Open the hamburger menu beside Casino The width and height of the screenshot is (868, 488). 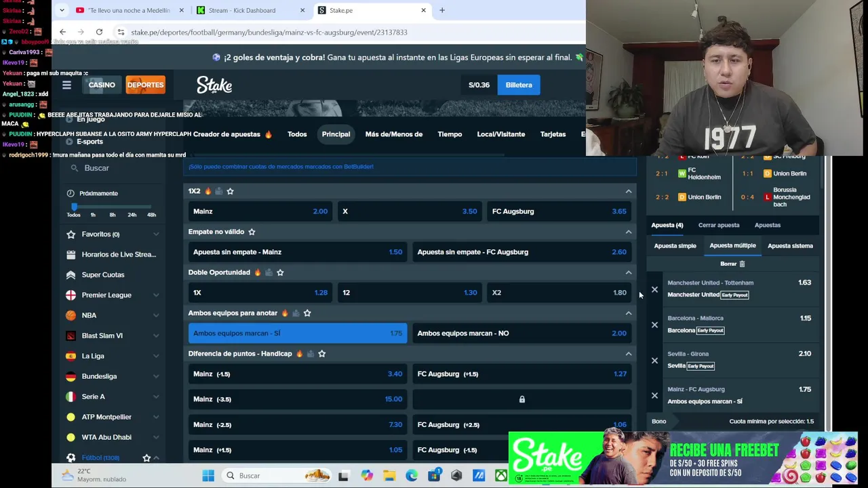pyautogui.click(x=66, y=85)
